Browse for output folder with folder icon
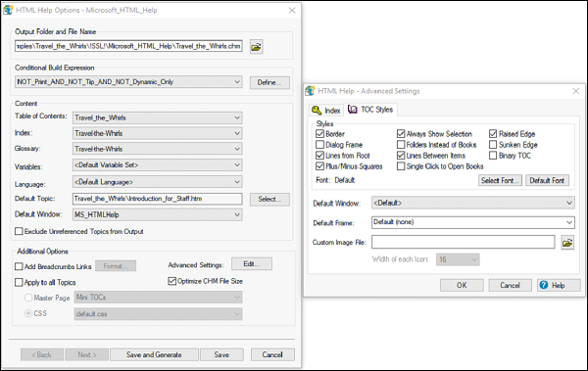588x371 pixels. point(256,47)
